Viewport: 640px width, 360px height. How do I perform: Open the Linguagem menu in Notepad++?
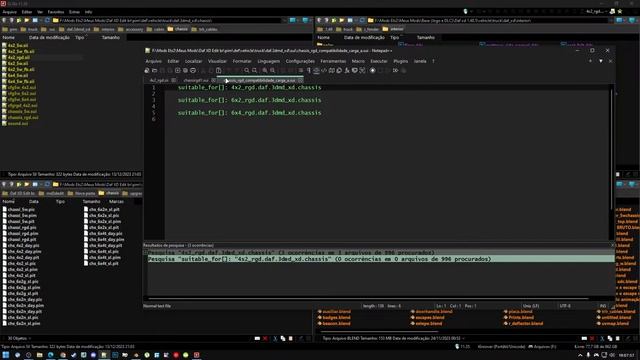[x=269, y=61]
